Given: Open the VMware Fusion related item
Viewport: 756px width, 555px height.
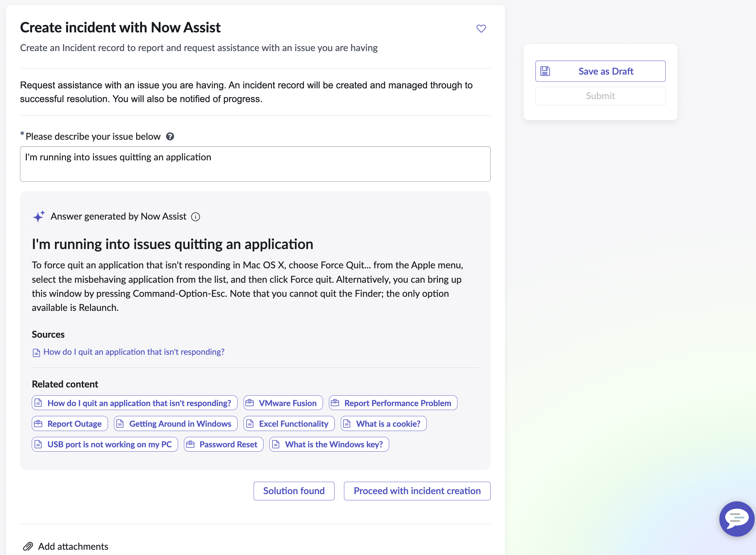Looking at the screenshot, I should tap(283, 403).
